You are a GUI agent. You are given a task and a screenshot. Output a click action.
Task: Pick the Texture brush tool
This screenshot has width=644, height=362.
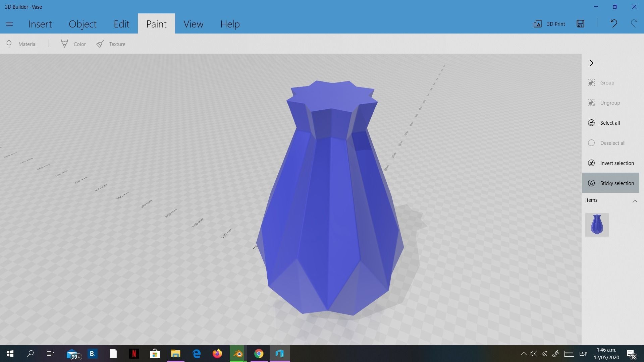coord(111,44)
